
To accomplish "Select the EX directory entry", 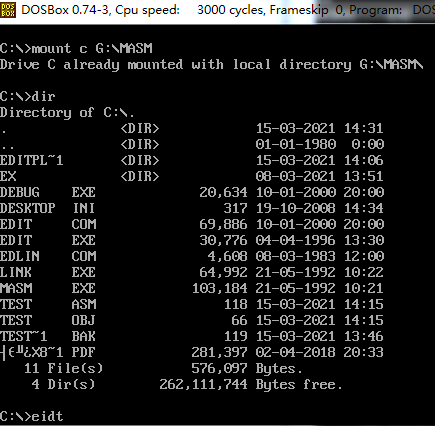I will 192,176.
